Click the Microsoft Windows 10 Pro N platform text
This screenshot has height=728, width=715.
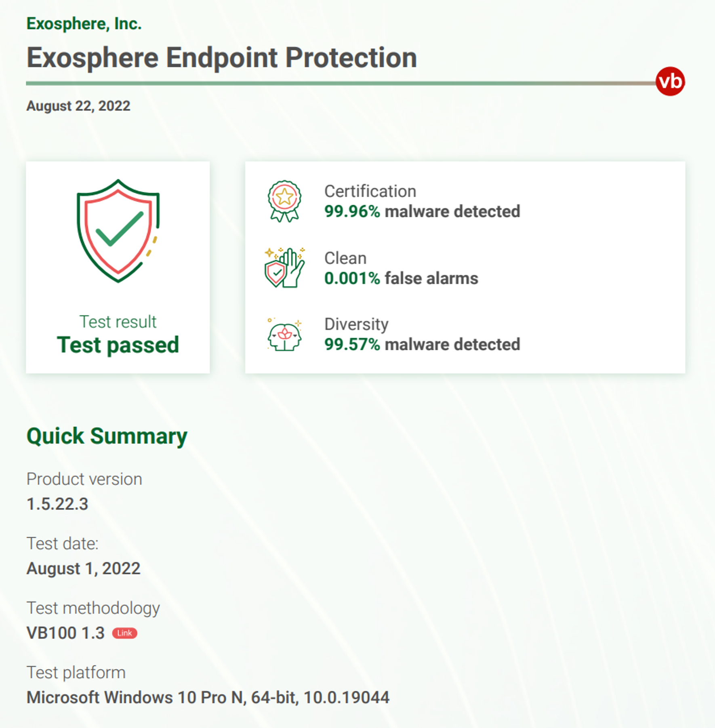(x=208, y=698)
